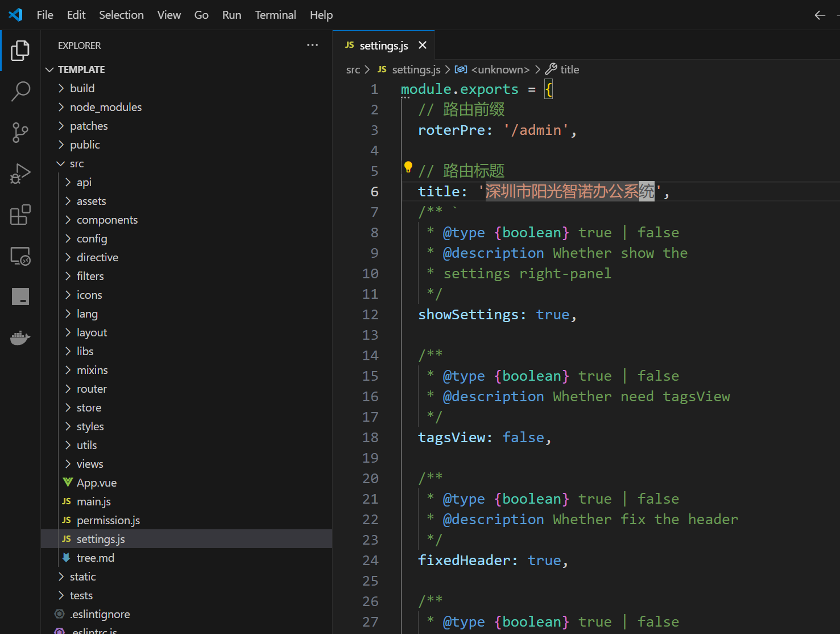Image resolution: width=840 pixels, height=634 pixels.
Task: Open Explorer more actions ellipsis
Action: [312, 46]
